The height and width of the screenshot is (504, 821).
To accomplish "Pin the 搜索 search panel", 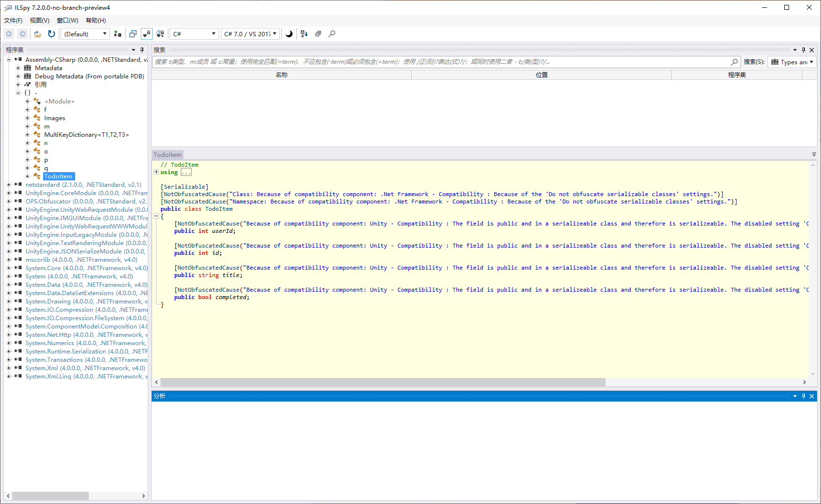I will pyautogui.click(x=803, y=50).
